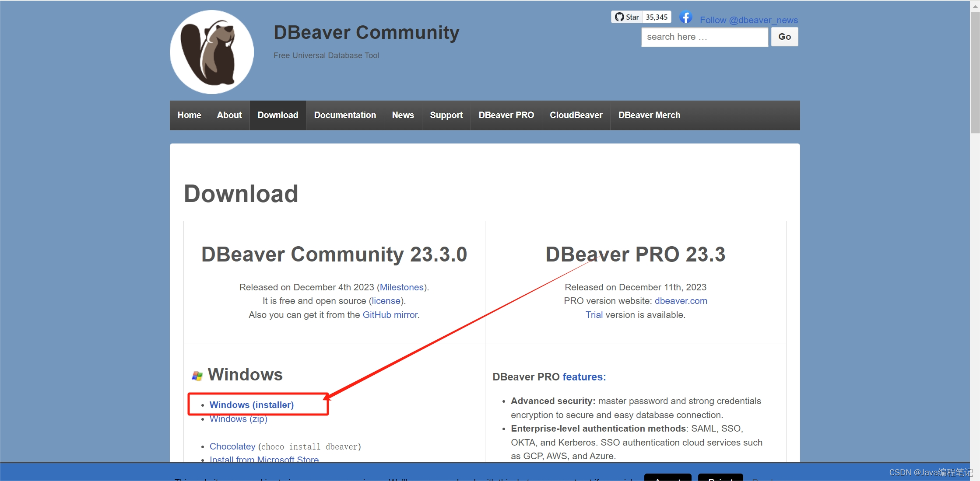Screen dimensions: 980x481
Task: Click the DBeaver beaver logo
Action: 212,52
